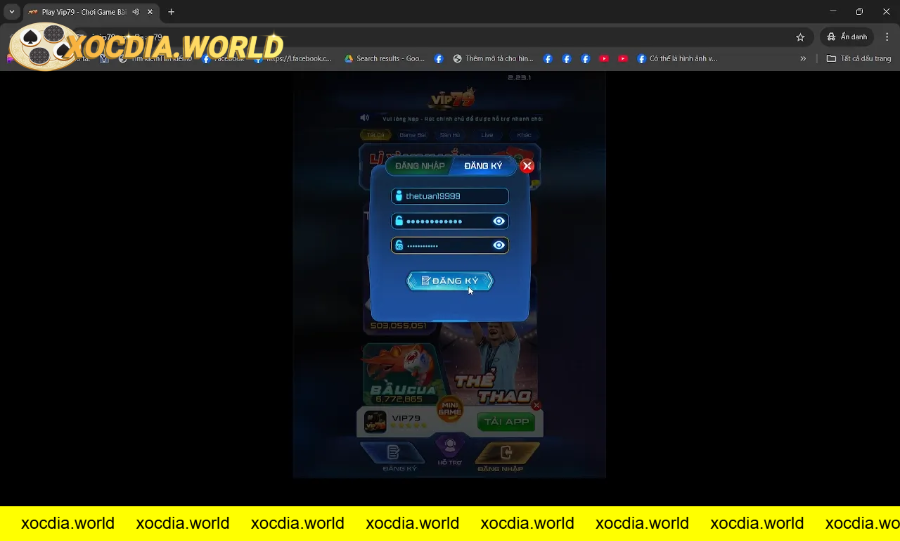
Task: Open the second red YouTube bookmark icon
Action: (623, 59)
